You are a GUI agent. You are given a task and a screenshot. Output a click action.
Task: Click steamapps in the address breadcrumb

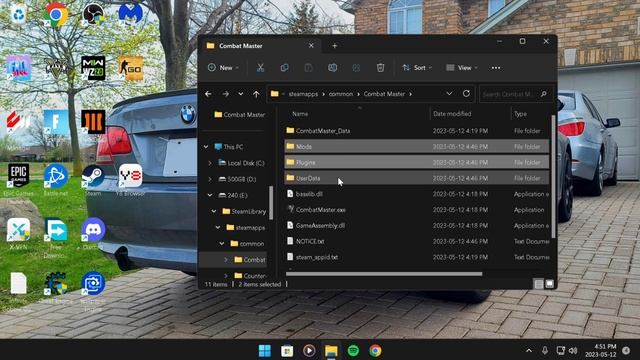(x=303, y=94)
